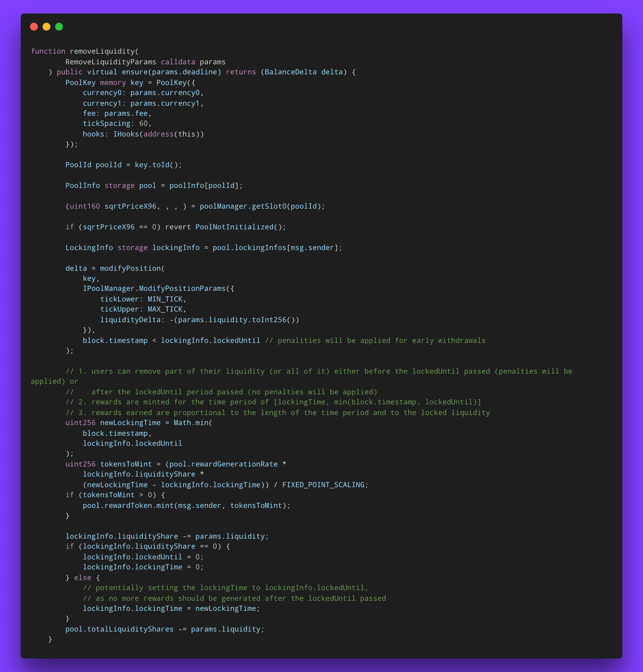Click 'PoolKey memory key = PoolKey({' line
This screenshot has width=643, height=672.
tap(130, 83)
